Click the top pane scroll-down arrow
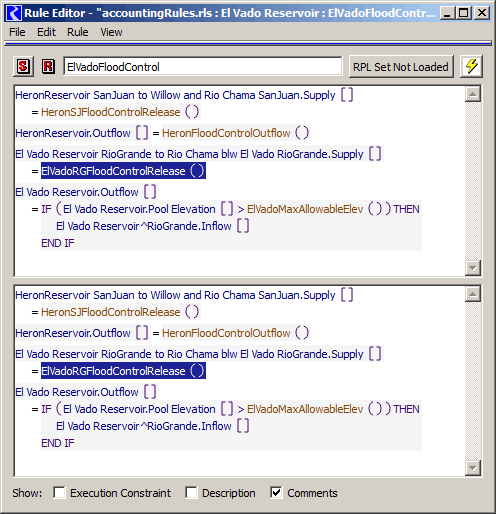This screenshot has height=514, width=496. pos(472,267)
